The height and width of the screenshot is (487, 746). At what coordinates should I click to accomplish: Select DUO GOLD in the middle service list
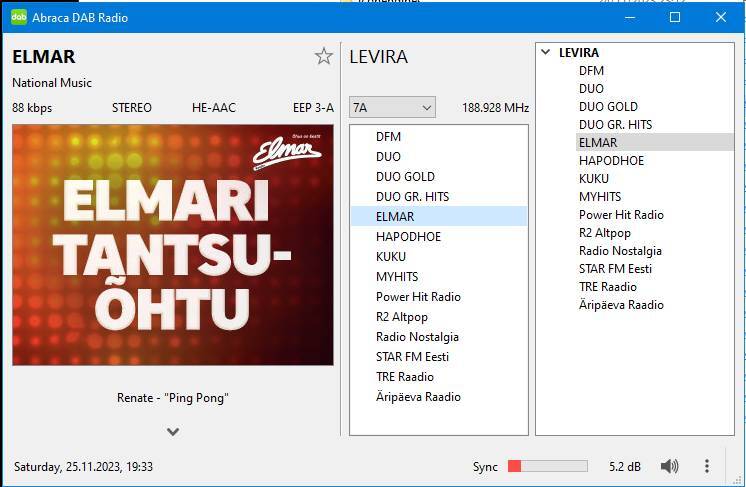439,176
